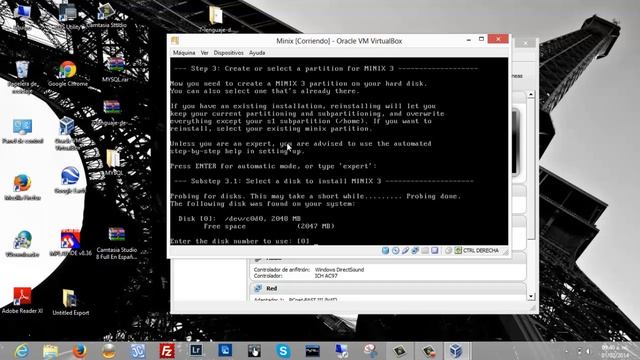Select the Oracle VM VirtualBox desktop shortcut
640x360 pixels.
click(x=67, y=133)
